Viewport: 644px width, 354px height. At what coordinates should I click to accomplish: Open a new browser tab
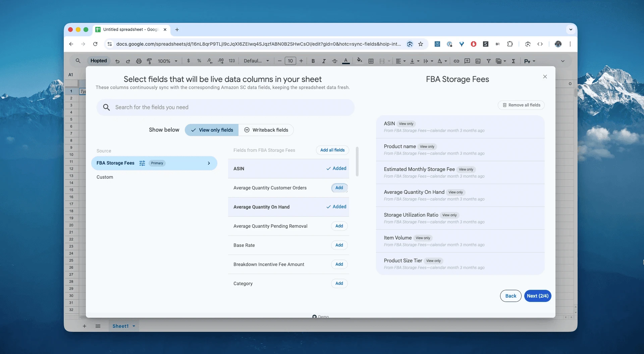(177, 30)
